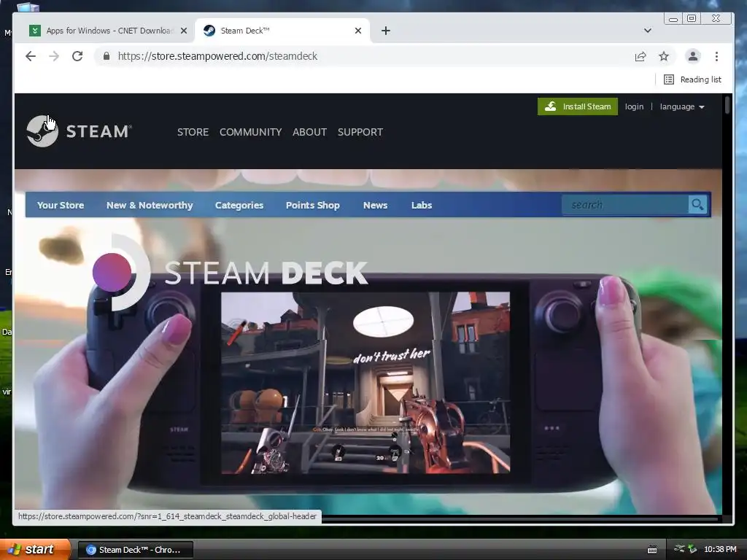Select the Steam Deck tab
This screenshot has width=747, height=560.
click(282, 31)
